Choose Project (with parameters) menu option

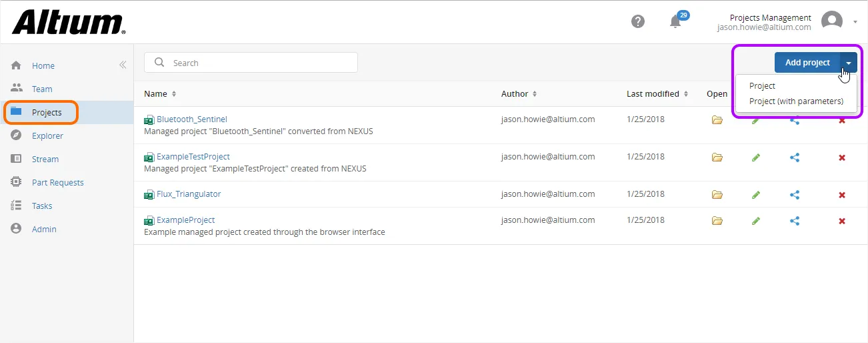pyautogui.click(x=796, y=101)
